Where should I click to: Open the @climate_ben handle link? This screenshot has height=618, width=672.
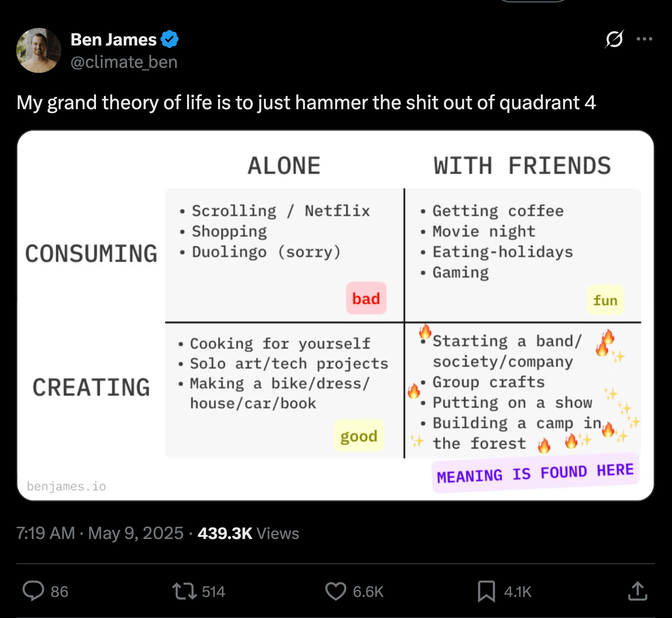click(124, 62)
